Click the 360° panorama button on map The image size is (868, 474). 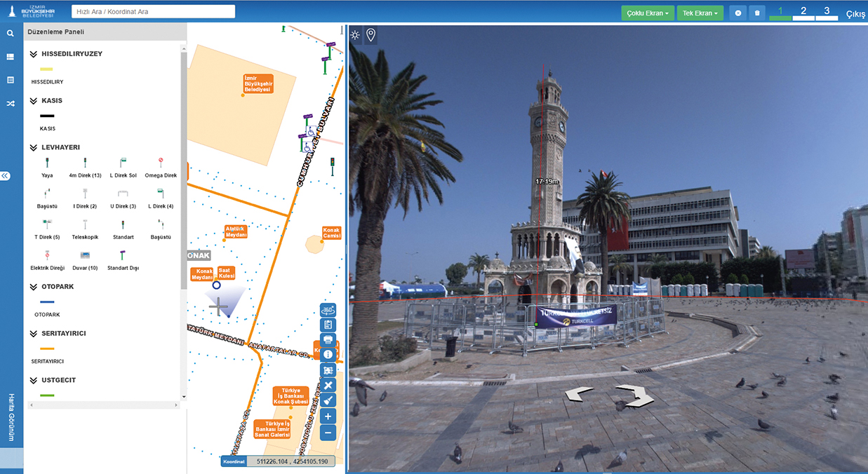328,310
